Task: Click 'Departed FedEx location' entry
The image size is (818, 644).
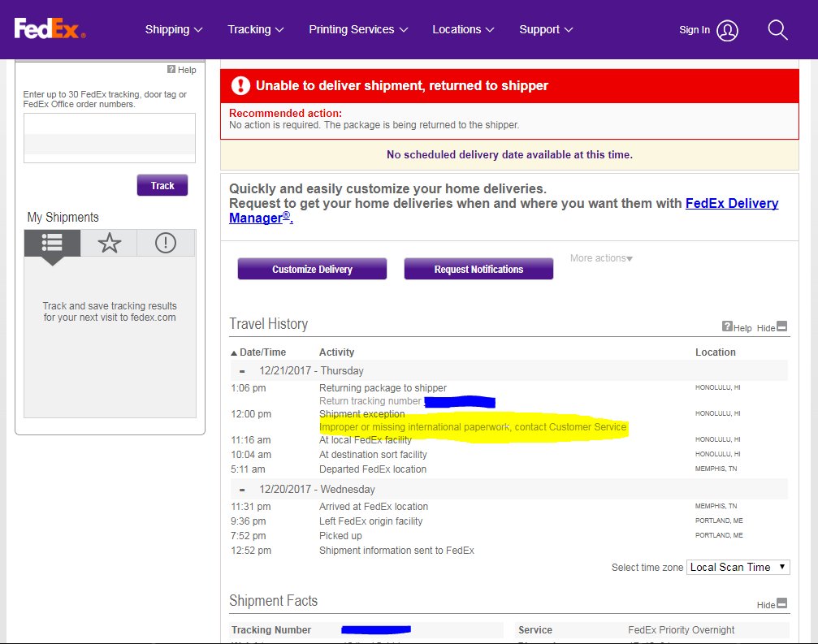Action: pos(373,469)
